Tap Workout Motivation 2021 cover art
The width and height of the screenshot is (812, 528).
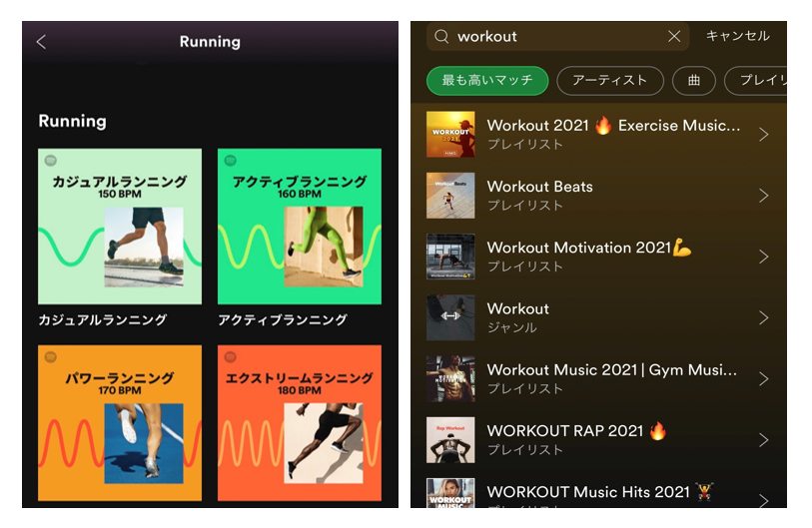click(x=450, y=257)
